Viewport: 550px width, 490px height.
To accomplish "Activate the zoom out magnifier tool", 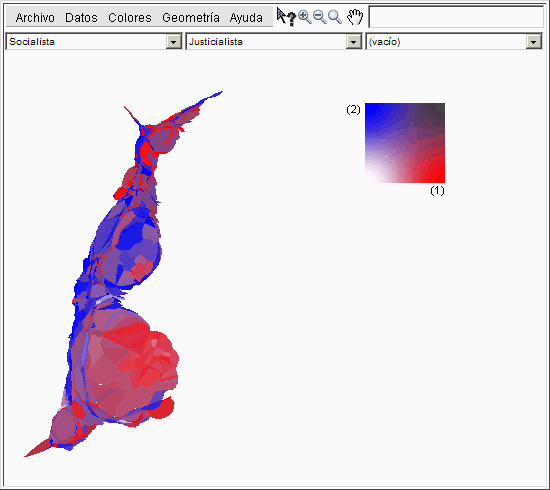I will point(320,17).
